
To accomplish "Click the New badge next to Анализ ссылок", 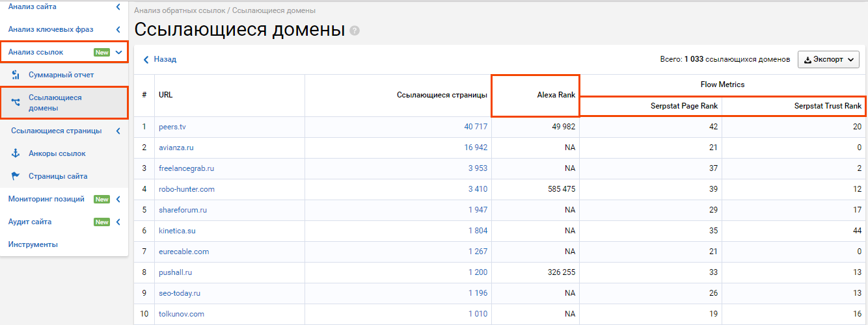I will coord(102,52).
